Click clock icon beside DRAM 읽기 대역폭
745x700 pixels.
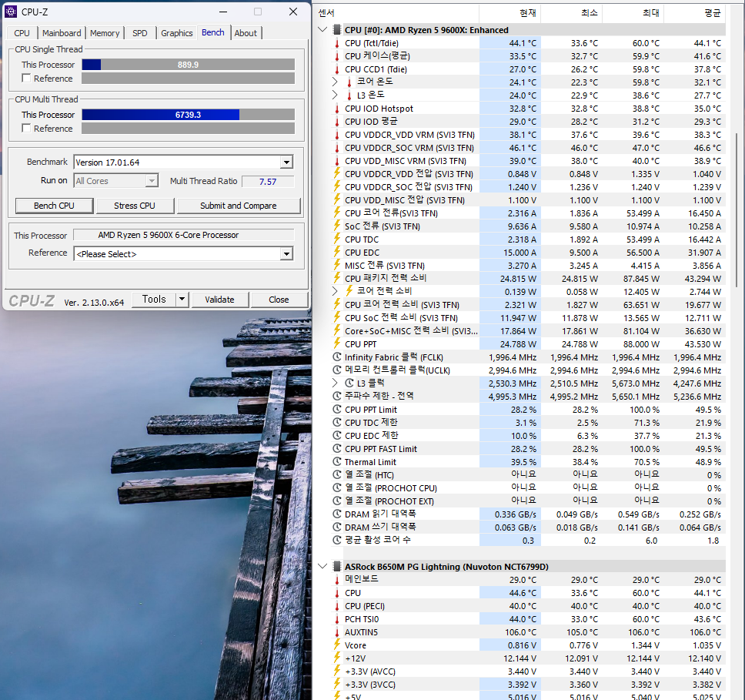click(337, 514)
